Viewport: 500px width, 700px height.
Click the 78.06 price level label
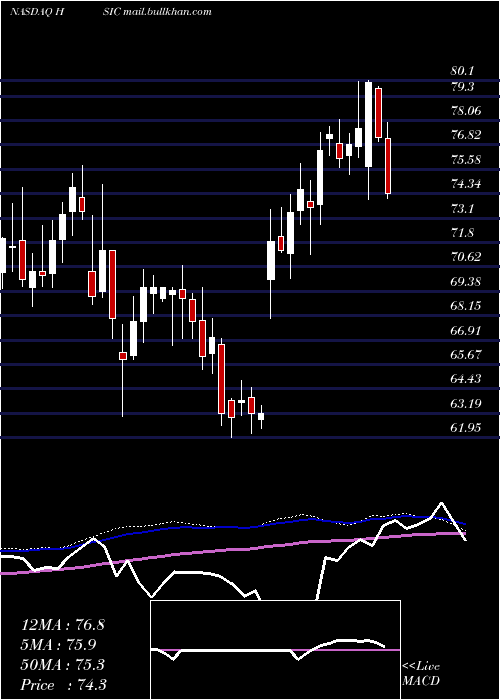(466, 111)
